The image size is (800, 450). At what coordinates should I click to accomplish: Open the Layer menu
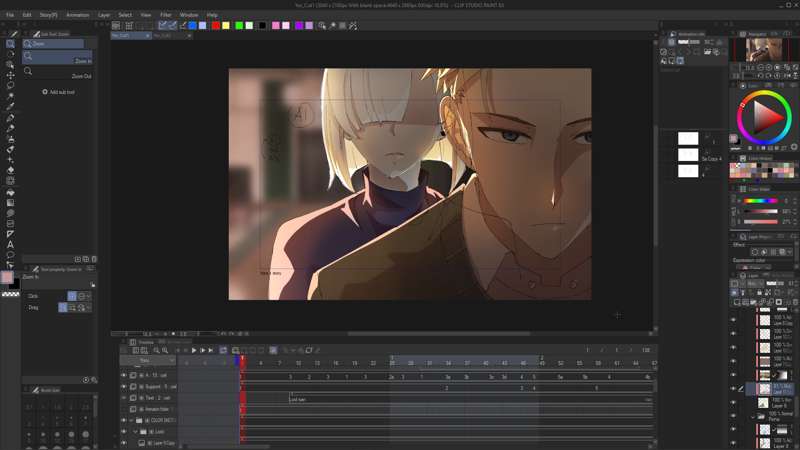tap(104, 15)
